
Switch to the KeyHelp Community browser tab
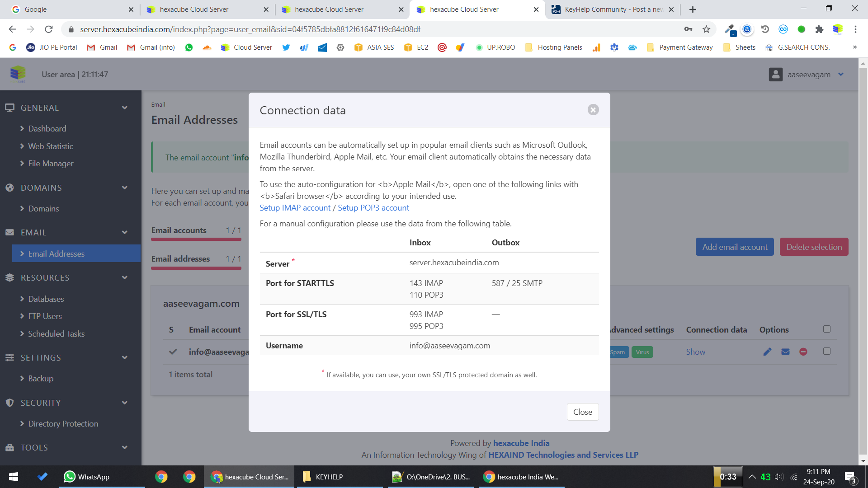point(613,9)
